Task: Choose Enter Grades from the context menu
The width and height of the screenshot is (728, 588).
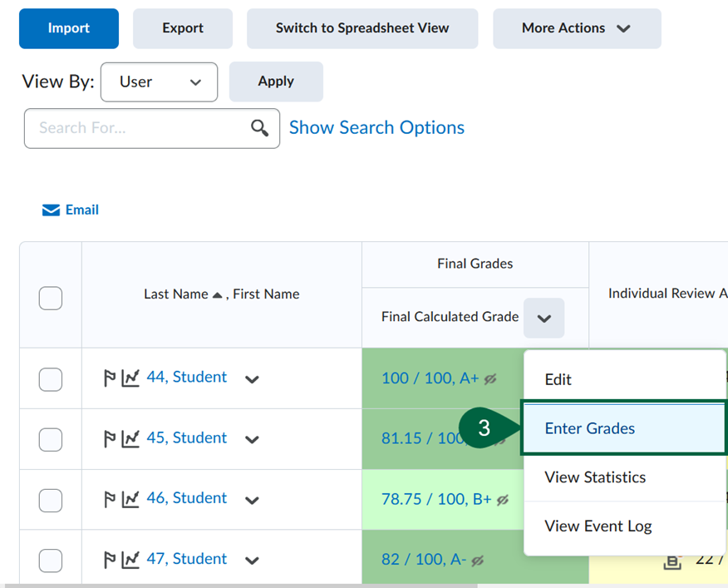Action: coord(590,428)
